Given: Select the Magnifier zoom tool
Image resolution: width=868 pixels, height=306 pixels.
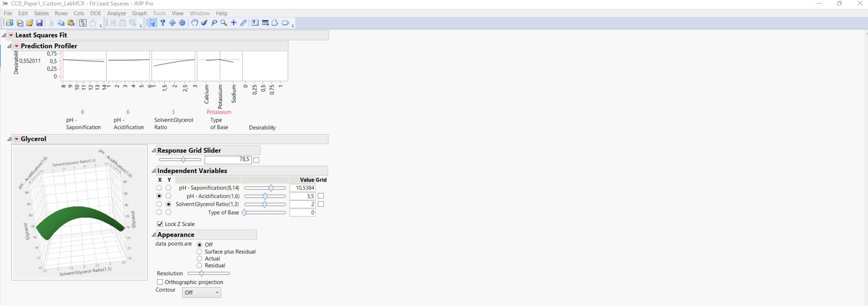Looking at the screenshot, I should click(224, 23).
